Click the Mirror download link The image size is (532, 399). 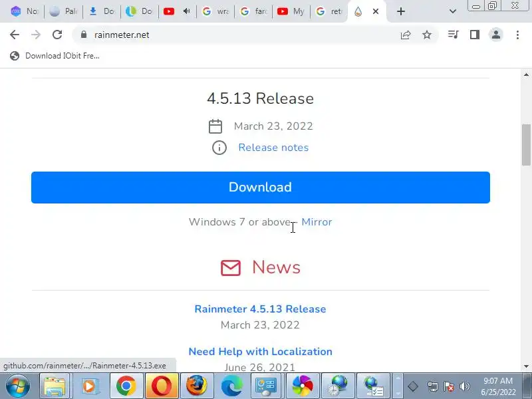317,222
